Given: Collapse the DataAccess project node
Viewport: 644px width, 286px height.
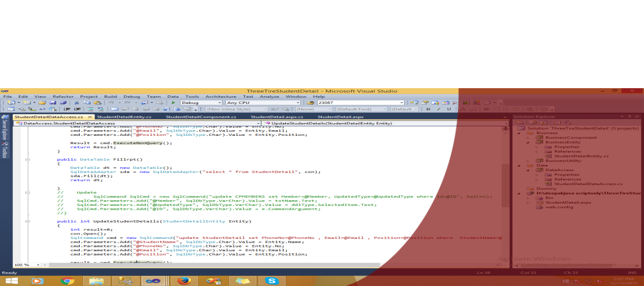Looking at the screenshot, I should click(x=528, y=170).
